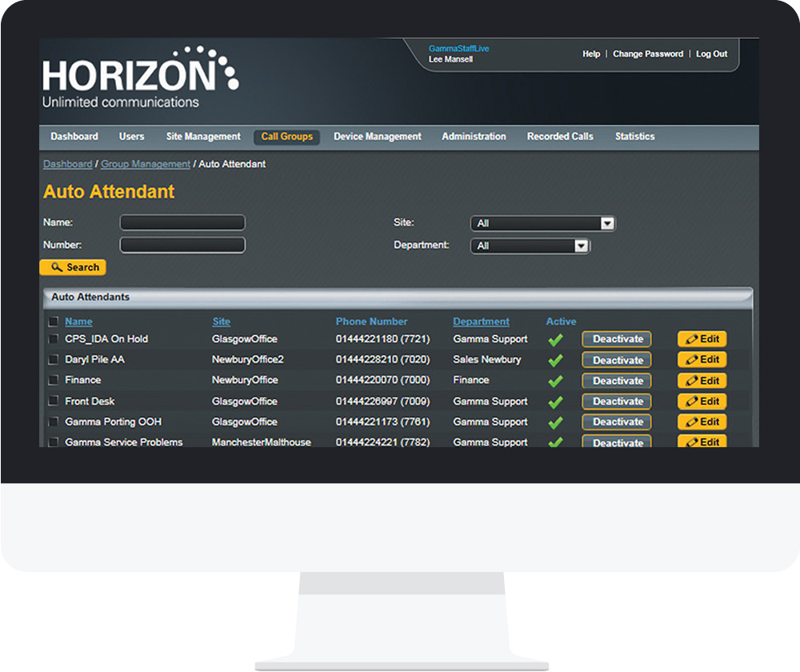The height and width of the screenshot is (672, 800).
Task: Sort table by Department column
Action: (x=481, y=322)
